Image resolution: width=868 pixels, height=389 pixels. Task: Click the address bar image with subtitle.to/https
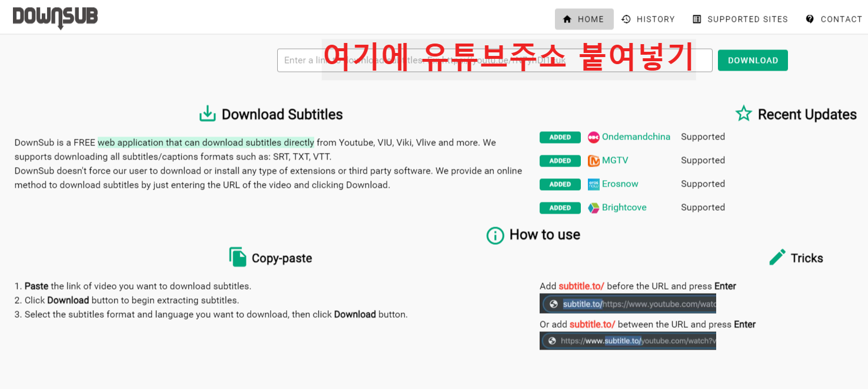pyautogui.click(x=628, y=304)
